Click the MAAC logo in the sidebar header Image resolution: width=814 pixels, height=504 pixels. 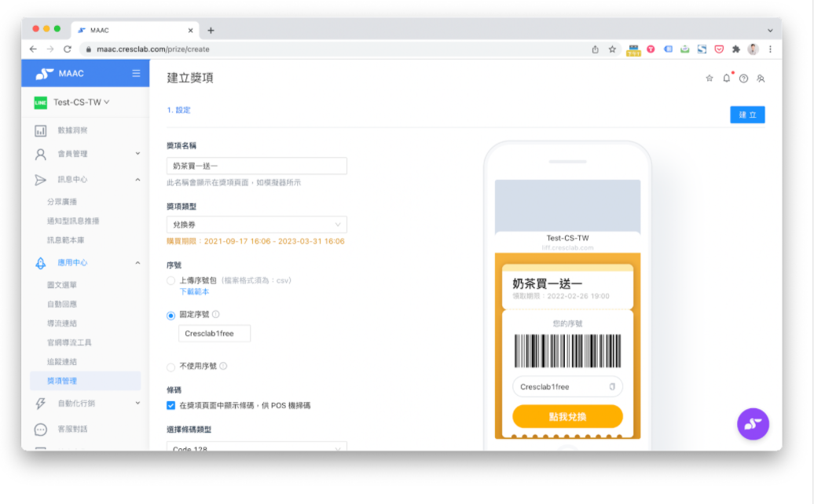(x=59, y=74)
